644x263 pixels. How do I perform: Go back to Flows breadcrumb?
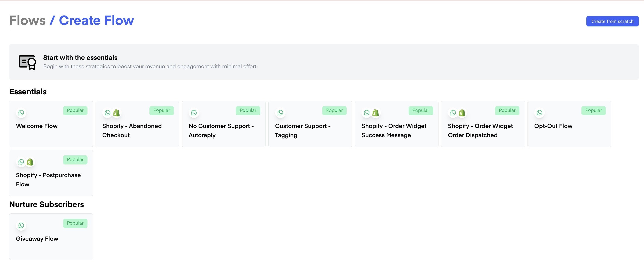click(27, 20)
